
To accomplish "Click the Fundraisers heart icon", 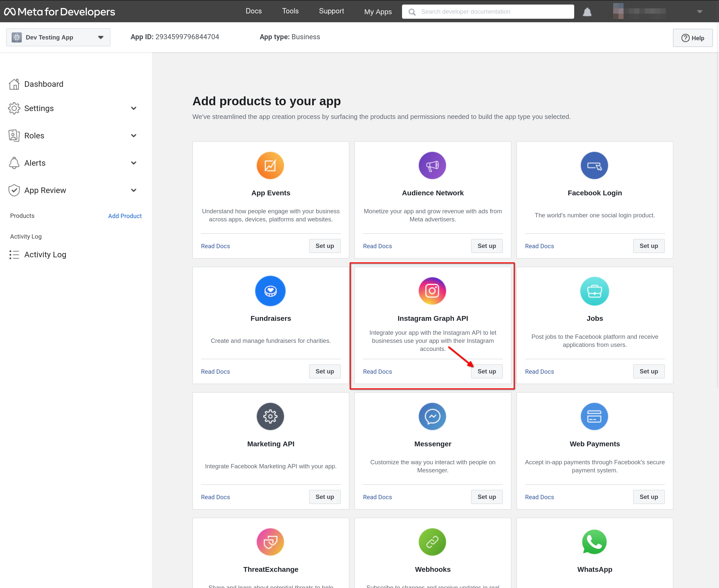I will click(271, 291).
